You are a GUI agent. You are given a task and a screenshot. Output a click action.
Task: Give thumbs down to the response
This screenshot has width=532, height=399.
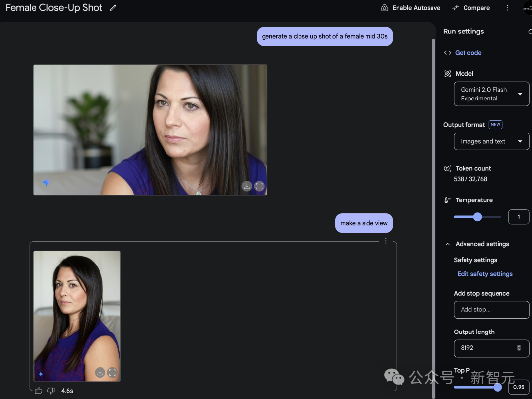[51, 391]
